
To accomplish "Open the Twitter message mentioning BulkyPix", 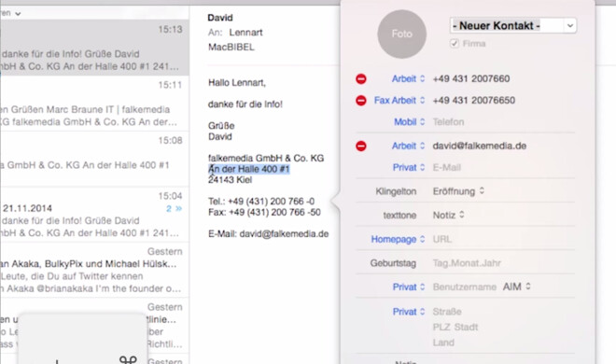I will (x=94, y=270).
